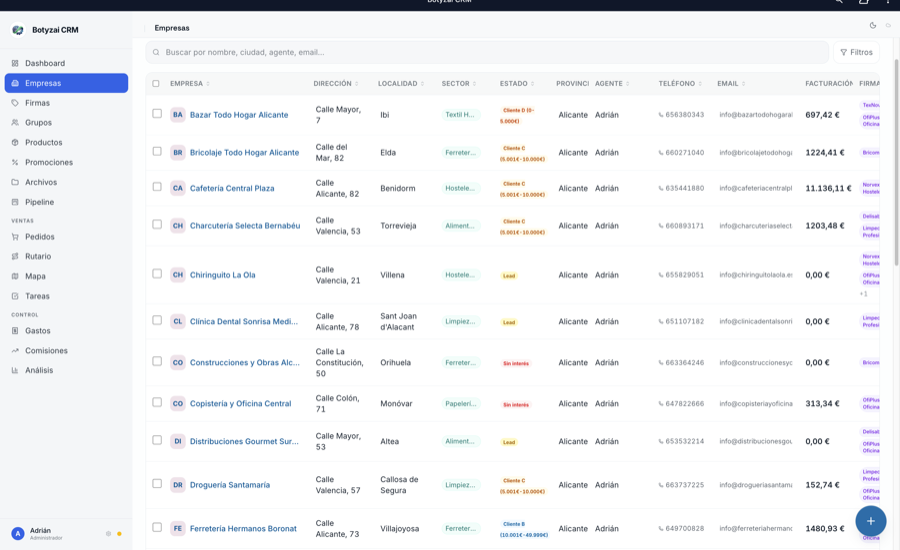Check the Bricolaje Todo Hogar Alicante row
This screenshot has height=550, width=900.
tap(157, 152)
